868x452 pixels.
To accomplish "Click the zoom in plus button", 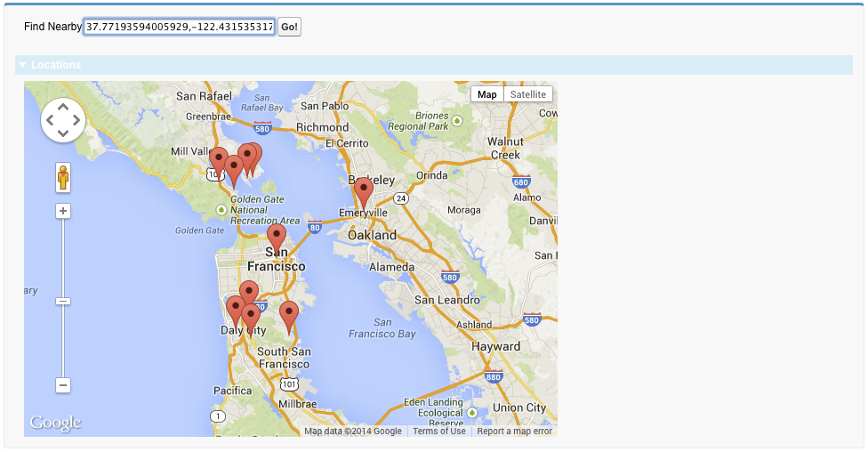I will 63,211.
